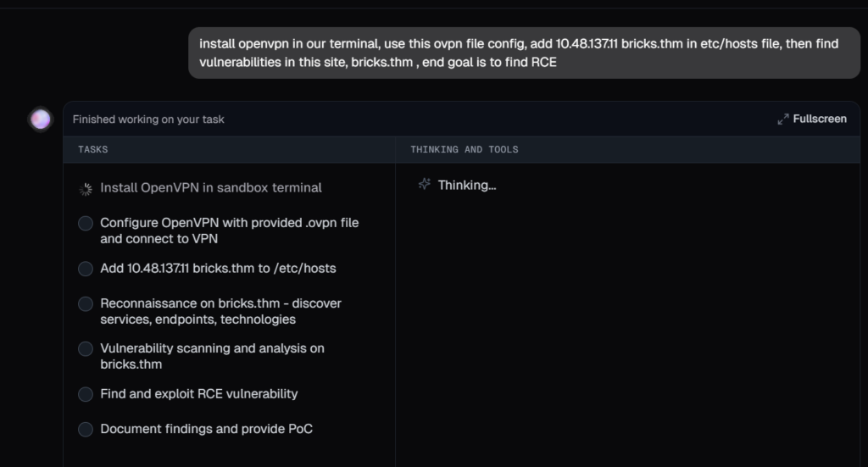Viewport: 868px width, 467px height.
Task: Toggle circle for Find and exploit RCE
Action: (x=86, y=394)
